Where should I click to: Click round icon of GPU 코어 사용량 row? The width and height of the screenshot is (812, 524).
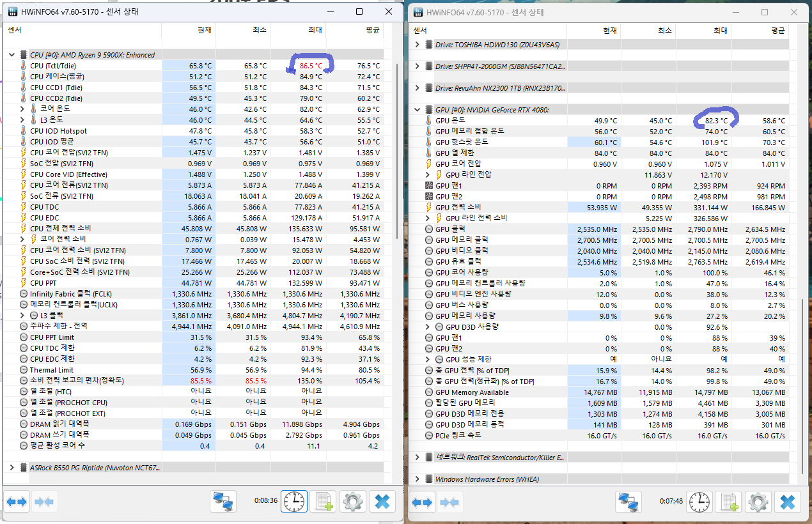[429, 272]
